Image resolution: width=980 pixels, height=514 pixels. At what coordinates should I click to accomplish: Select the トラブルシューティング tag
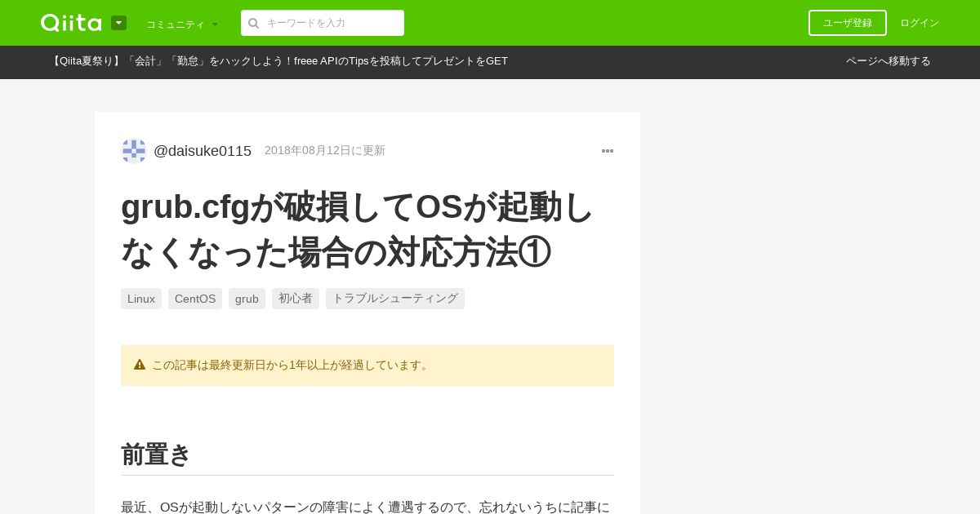(395, 299)
